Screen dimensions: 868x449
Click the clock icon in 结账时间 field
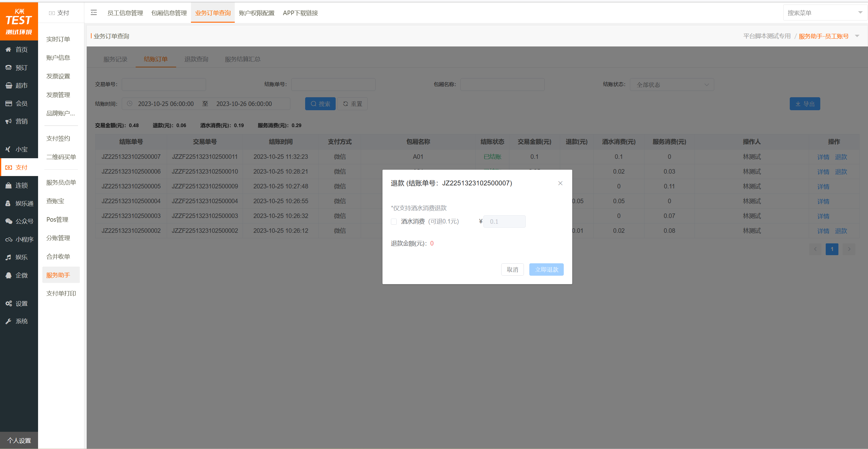(129, 103)
